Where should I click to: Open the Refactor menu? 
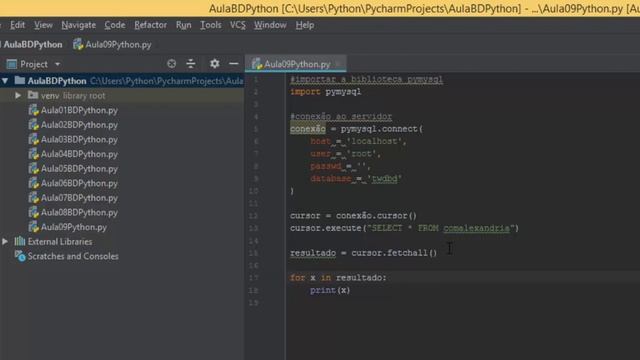(x=150, y=25)
